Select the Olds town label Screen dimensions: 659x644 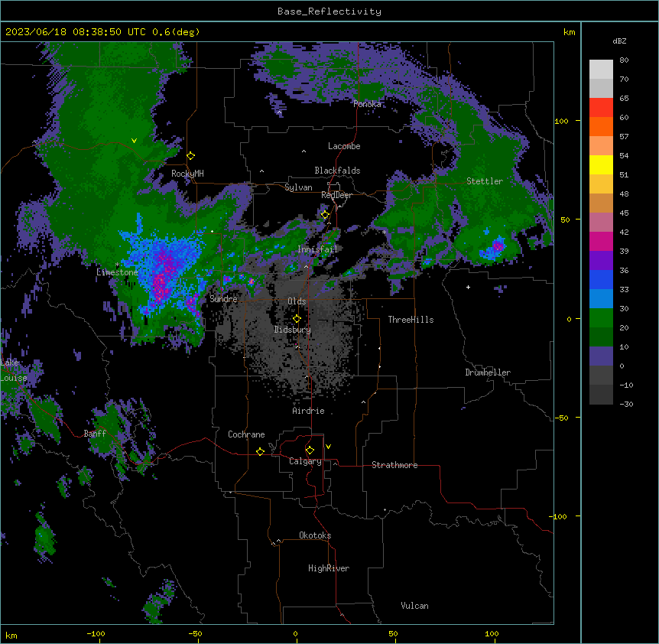[x=297, y=301]
